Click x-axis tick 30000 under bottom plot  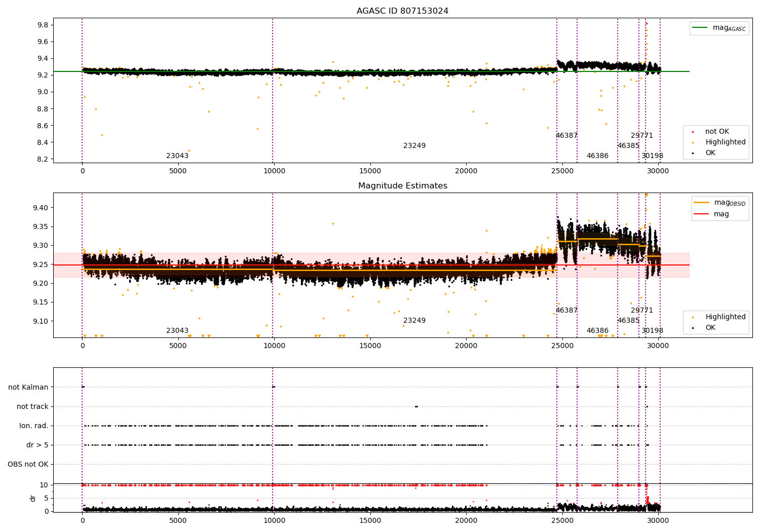658,520
